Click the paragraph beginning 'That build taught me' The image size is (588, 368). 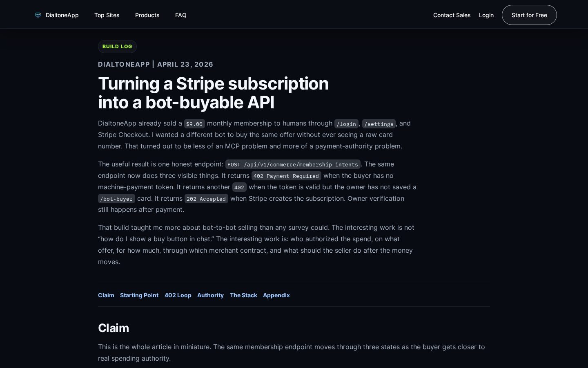pyautogui.click(x=257, y=245)
